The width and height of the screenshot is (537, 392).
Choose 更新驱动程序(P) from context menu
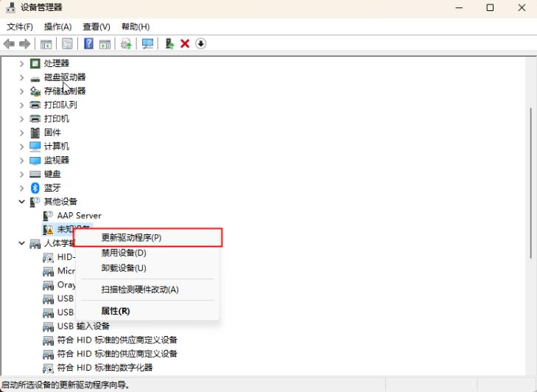click(131, 238)
